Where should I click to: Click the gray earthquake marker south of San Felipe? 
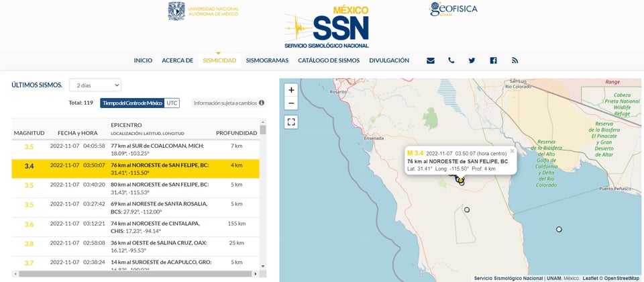point(467,209)
